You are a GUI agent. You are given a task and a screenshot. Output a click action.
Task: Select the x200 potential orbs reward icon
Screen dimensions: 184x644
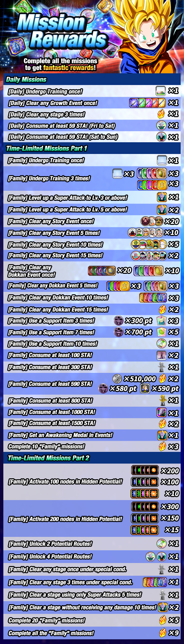tap(145, 470)
